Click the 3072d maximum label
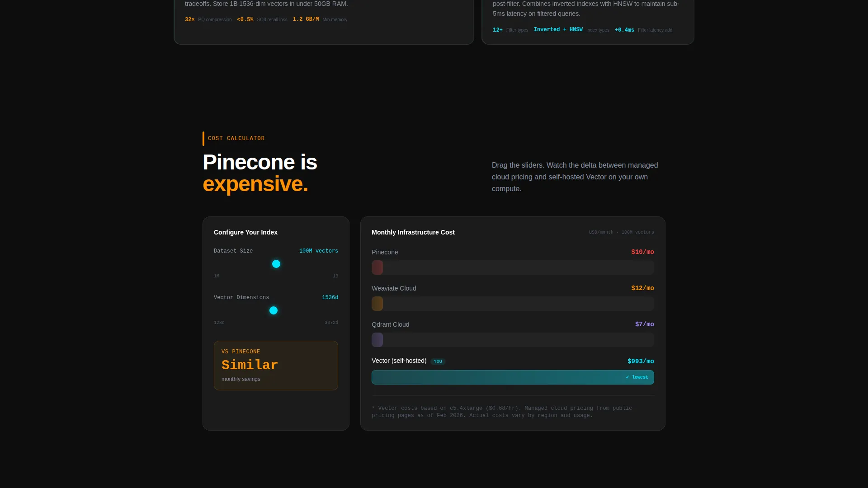 pyautogui.click(x=331, y=323)
